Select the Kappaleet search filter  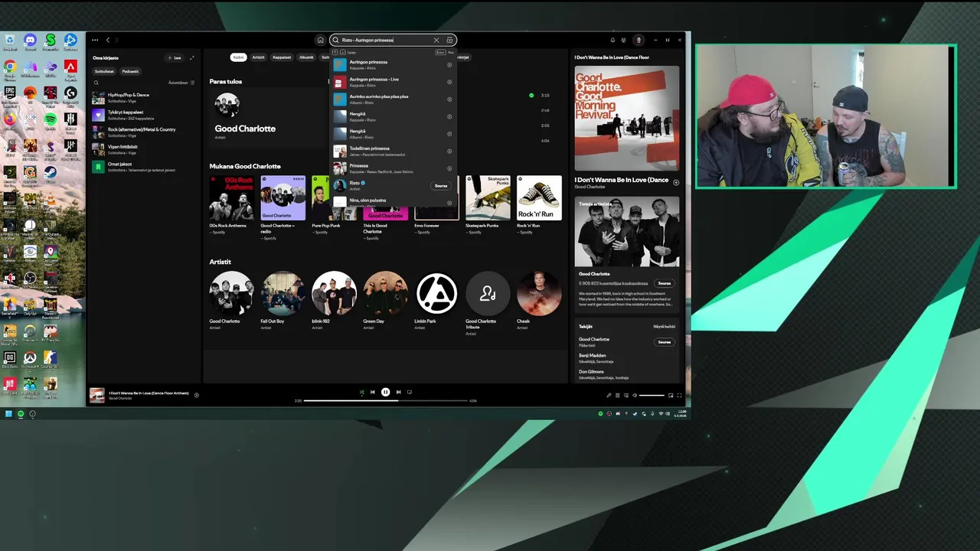[x=282, y=57]
